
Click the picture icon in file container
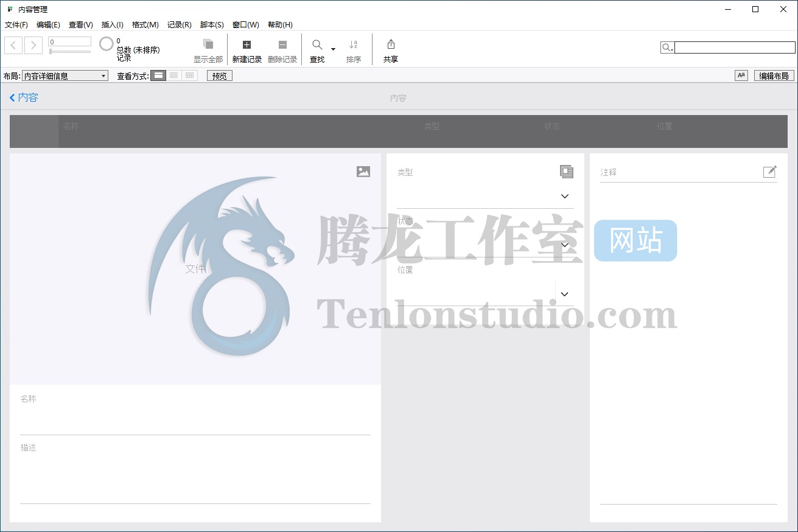(x=363, y=172)
